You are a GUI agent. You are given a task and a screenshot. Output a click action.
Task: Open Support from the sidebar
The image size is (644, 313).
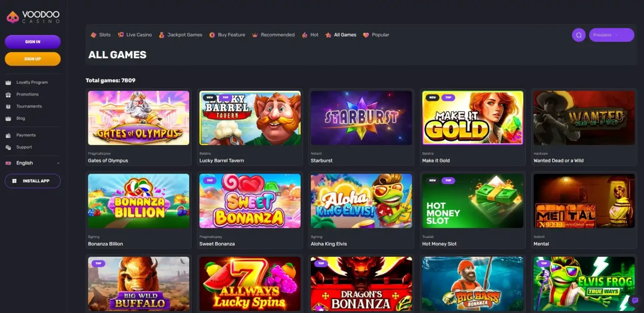[24, 147]
